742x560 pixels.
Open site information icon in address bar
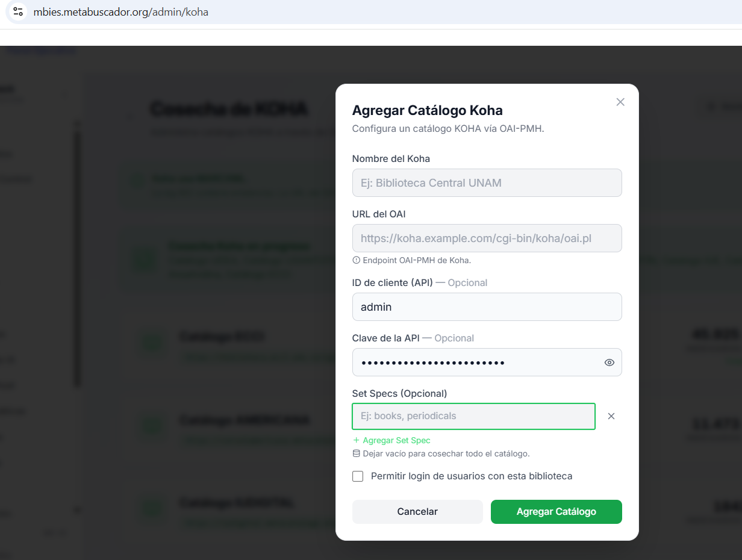tap(18, 11)
